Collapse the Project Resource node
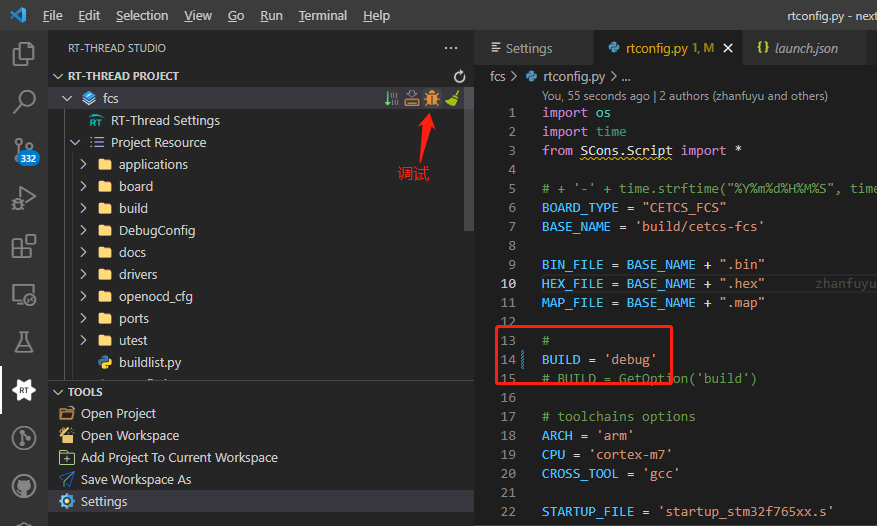The height and width of the screenshot is (526, 877). point(76,143)
